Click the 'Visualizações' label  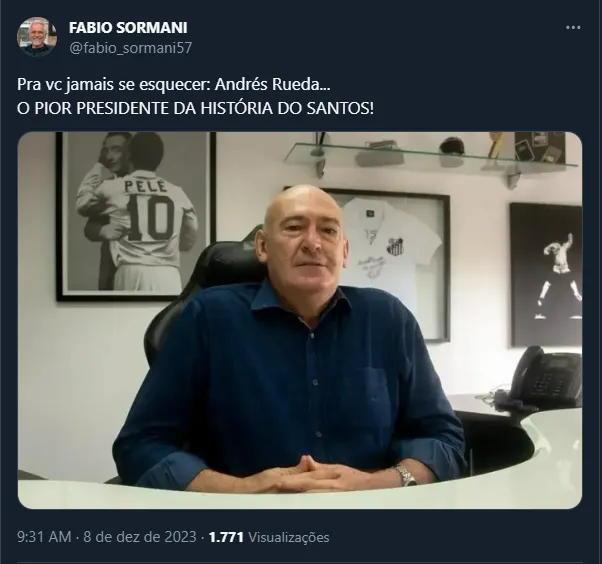click(289, 537)
